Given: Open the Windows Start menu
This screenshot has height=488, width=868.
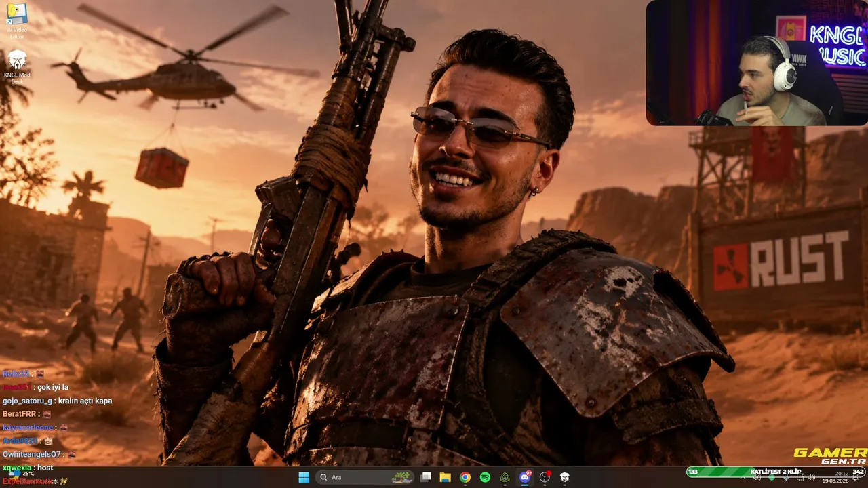Looking at the screenshot, I should [304, 477].
